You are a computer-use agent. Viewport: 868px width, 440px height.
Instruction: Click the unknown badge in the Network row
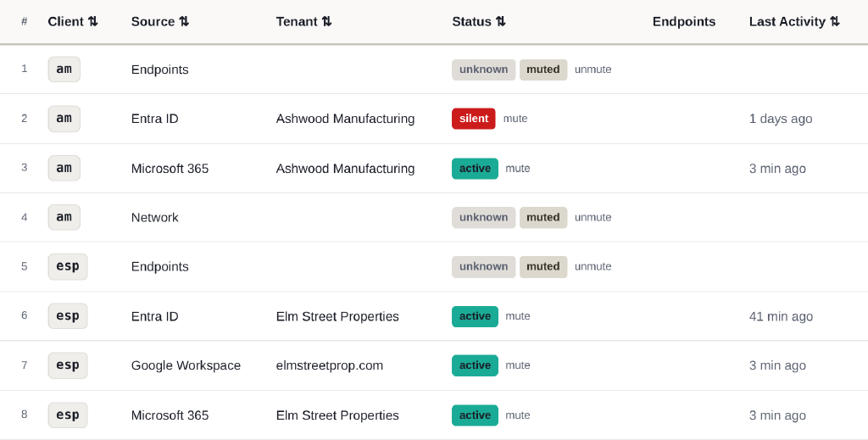click(x=484, y=218)
